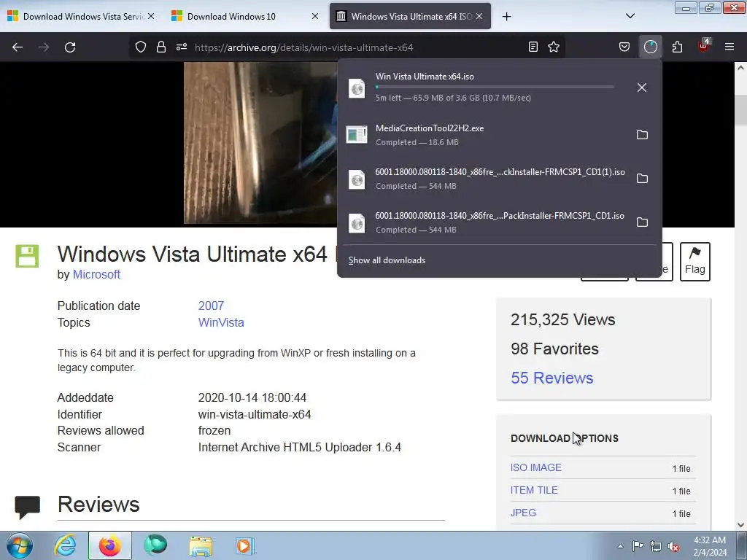This screenshot has height=560, width=747.
Task: Click Show all downloads
Action: (387, 260)
